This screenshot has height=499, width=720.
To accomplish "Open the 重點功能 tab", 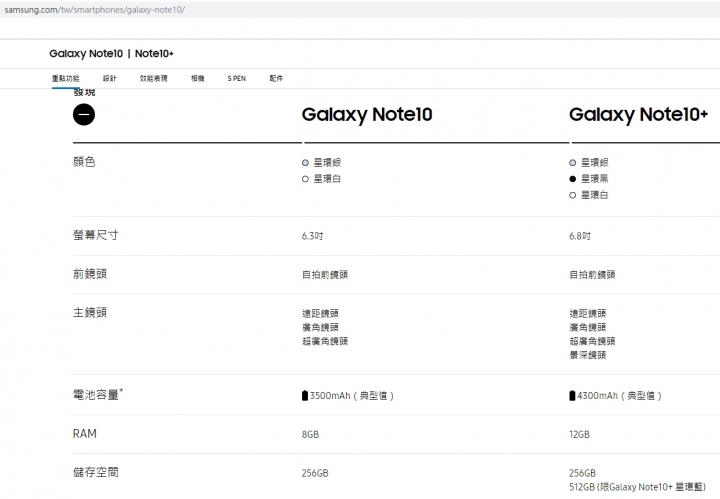I will pyautogui.click(x=66, y=78).
